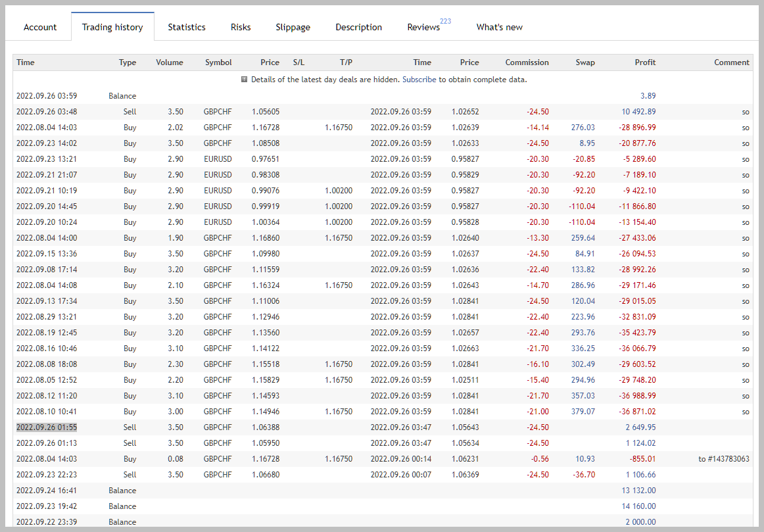The height and width of the screenshot is (532, 764).
Task: Select the highlighted time 2022.09.26 01:55
Action: click(x=47, y=427)
